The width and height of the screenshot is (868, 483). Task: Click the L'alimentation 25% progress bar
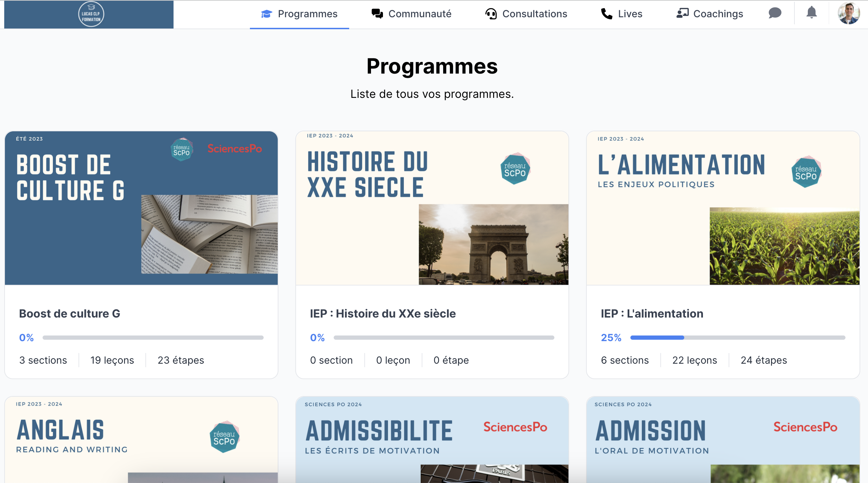pos(737,338)
